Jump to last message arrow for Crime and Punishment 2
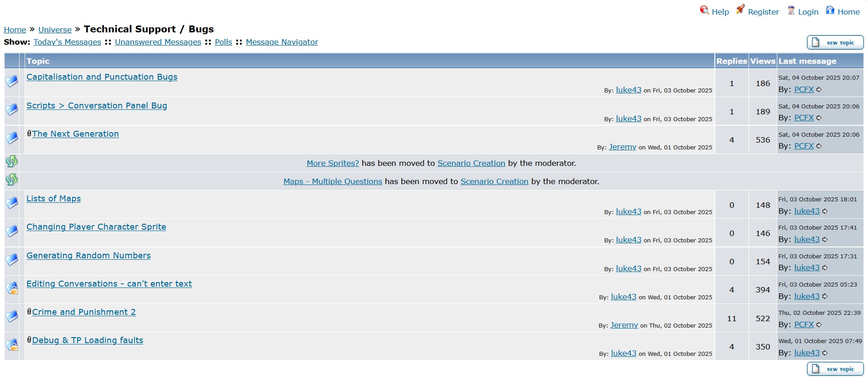 coord(819,325)
